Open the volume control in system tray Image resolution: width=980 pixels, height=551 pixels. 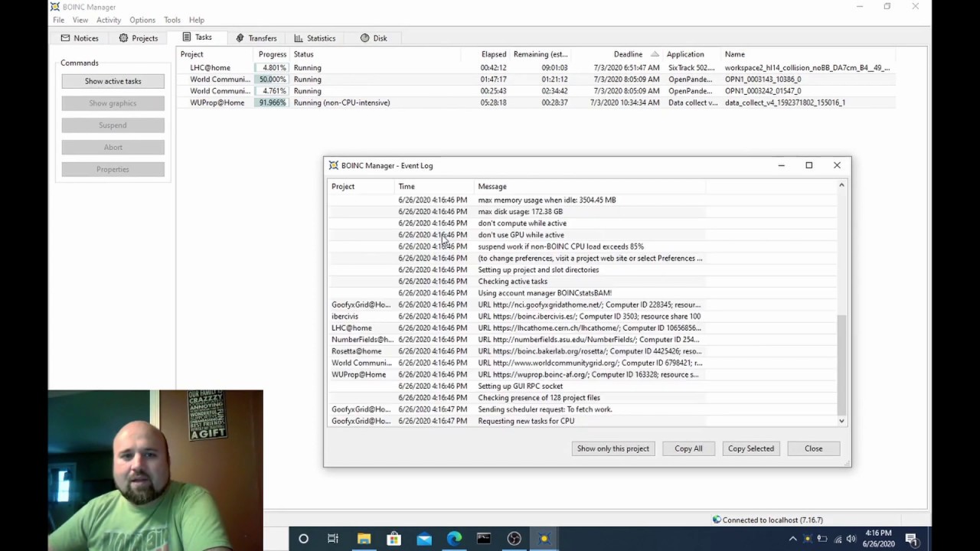coord(851,539)
